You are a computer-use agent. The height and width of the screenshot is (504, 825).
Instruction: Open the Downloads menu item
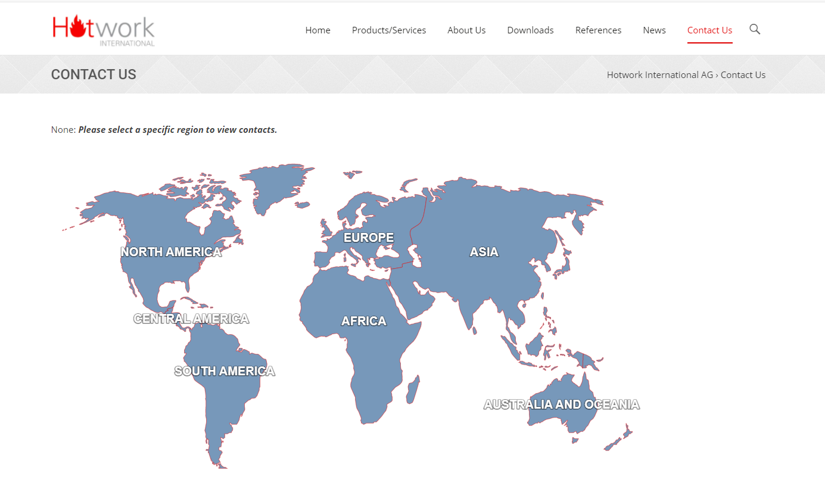click(530, 30)
